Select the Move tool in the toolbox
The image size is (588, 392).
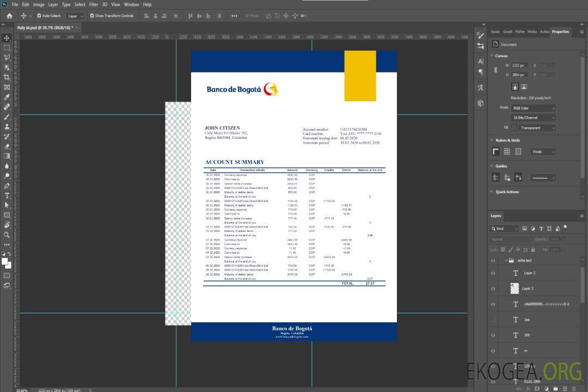7,38
